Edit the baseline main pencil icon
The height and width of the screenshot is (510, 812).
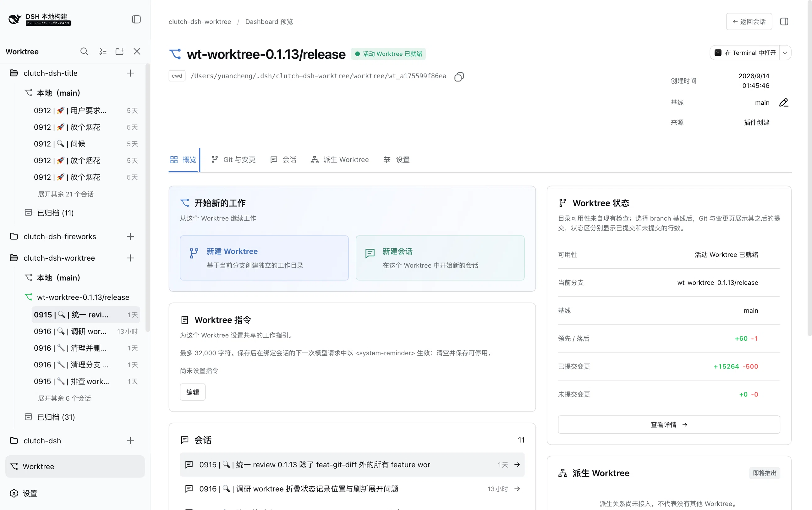click(784, 103)
